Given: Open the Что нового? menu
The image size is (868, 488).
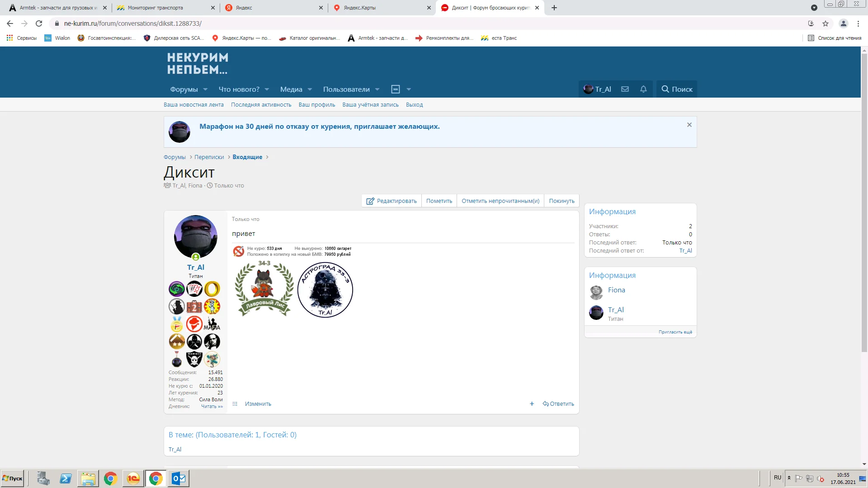Looking at the screenshot, I should [239, 89].
